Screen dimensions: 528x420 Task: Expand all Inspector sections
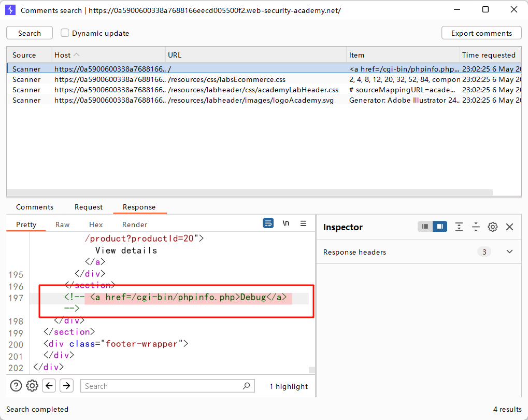pyautogui.click(x=459, y=227)
